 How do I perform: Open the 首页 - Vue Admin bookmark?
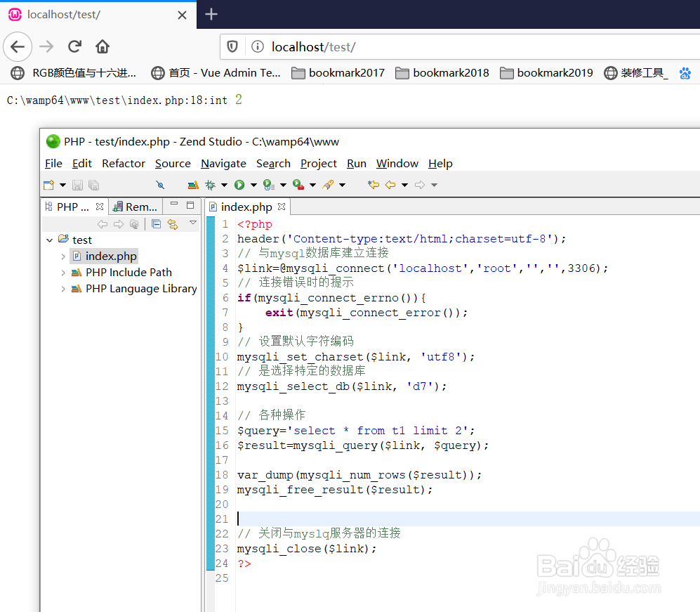(216, 73)
